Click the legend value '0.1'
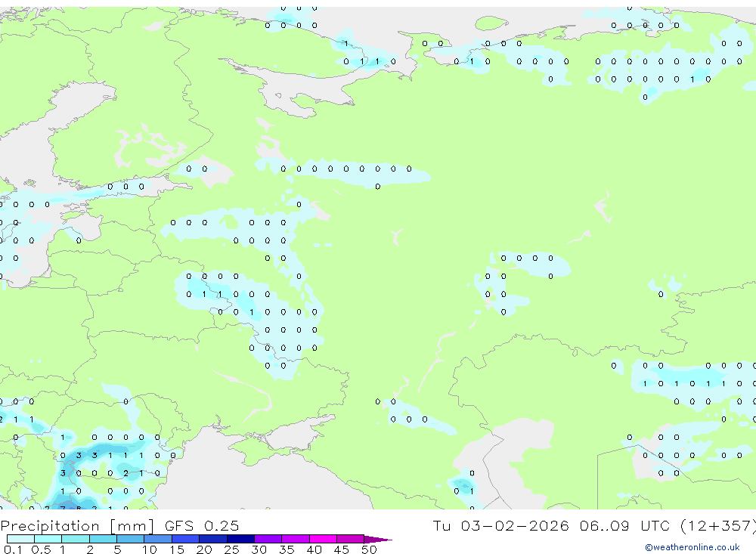 tap(13, 549)
